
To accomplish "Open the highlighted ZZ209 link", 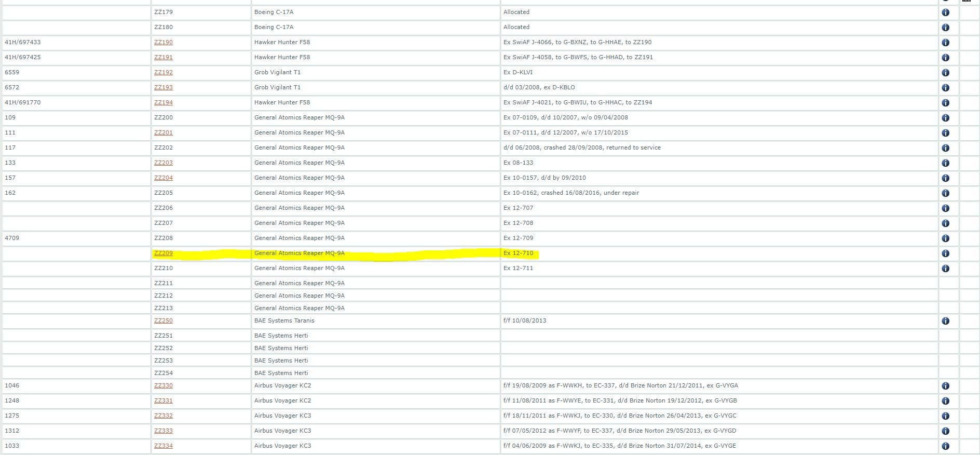I will pyautogui.click(x=164, y=253).
